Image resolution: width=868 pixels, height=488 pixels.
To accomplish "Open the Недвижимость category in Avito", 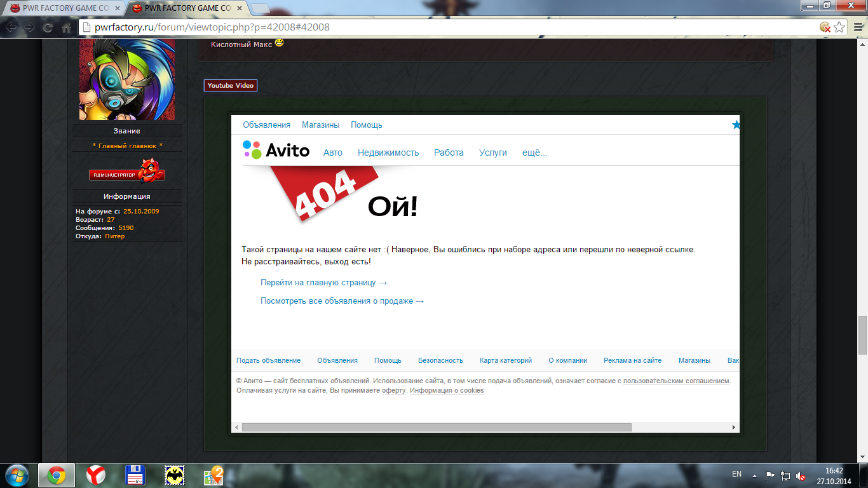I will (x=388, y=152).
